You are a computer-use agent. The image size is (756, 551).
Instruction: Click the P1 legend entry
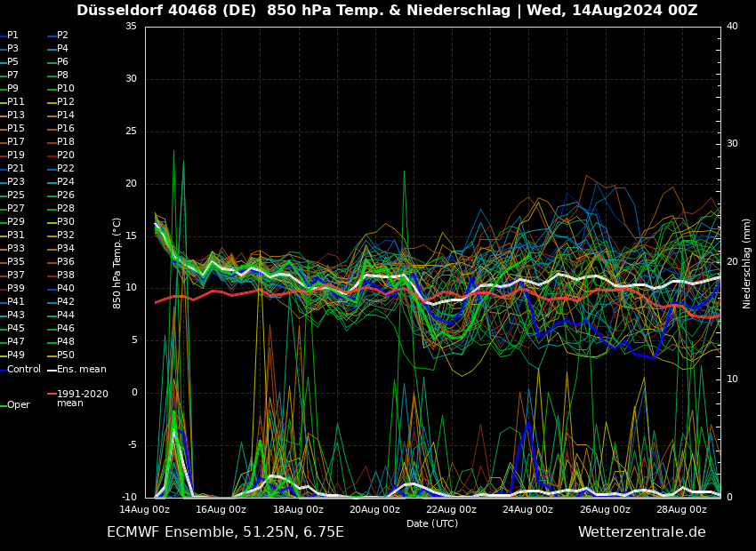coord(12,36)
